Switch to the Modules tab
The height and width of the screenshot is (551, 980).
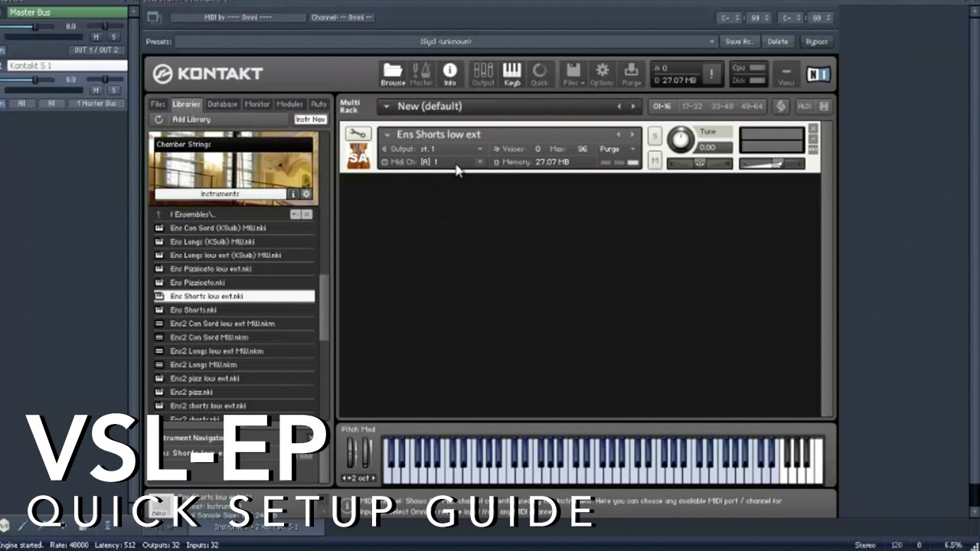(290, 104)
